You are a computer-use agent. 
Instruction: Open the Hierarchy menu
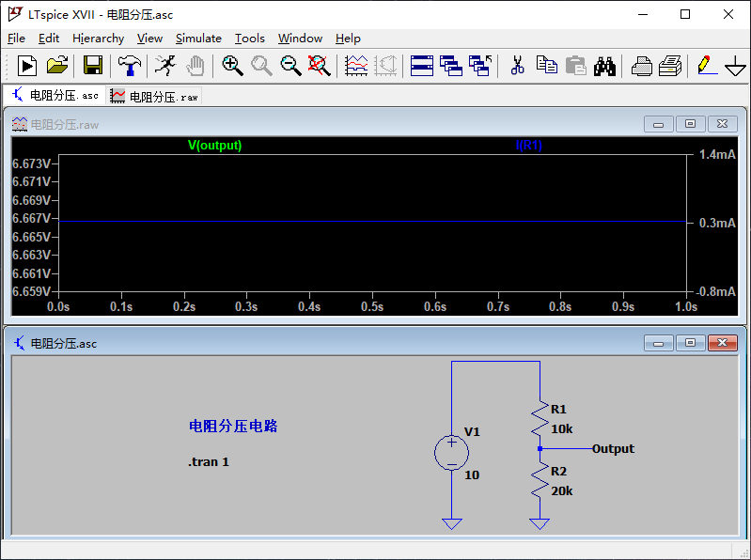coord(98,38)
